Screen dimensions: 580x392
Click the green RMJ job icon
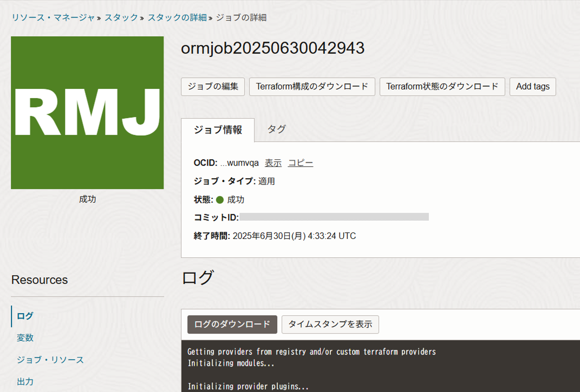point(87,112)
